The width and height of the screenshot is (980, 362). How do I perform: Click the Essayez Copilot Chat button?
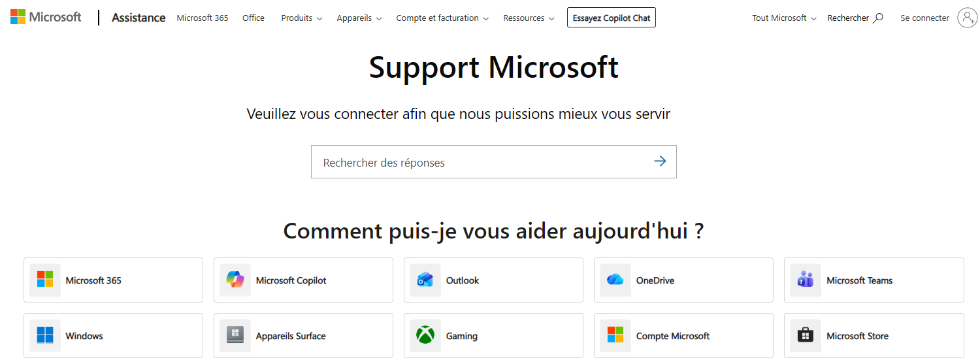(x=612, y=18)
